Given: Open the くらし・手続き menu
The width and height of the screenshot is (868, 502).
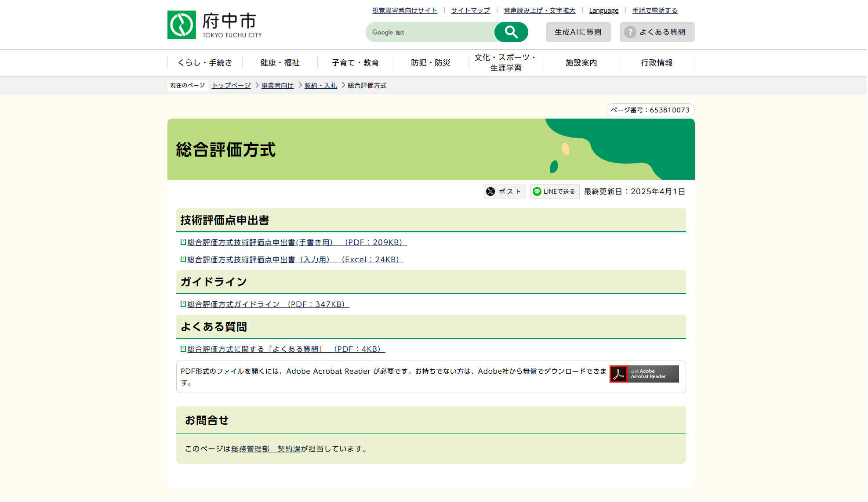Looking at the screenshot, I should point(205,63).
